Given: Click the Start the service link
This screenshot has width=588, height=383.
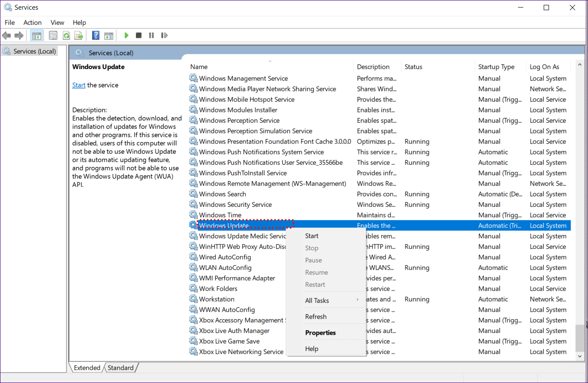Looking at the screenshot, I should (79, 85).
